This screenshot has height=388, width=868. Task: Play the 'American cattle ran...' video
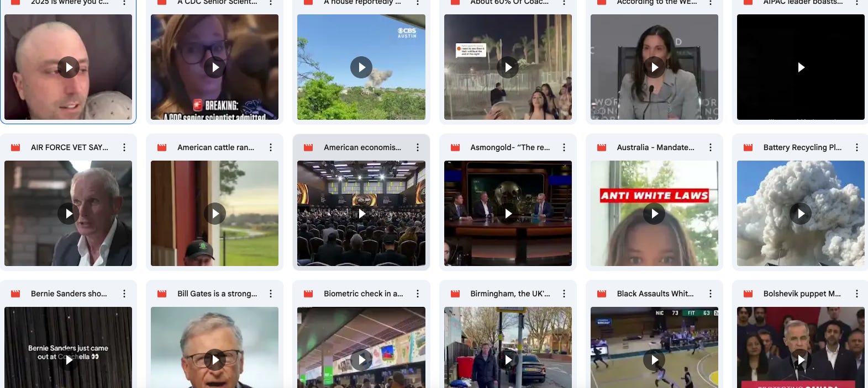tap(215, 214)
